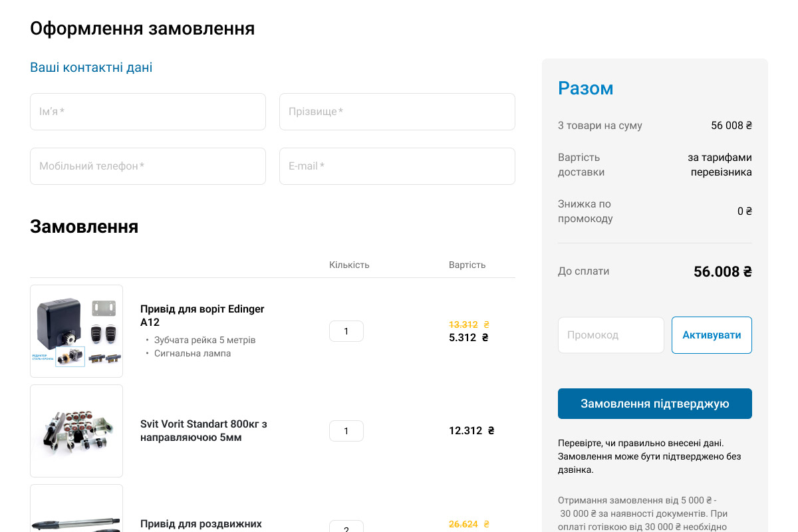798x532 pixels.
Task: Click quantity box for Edinger A12
Action: [x=346, y=331]
